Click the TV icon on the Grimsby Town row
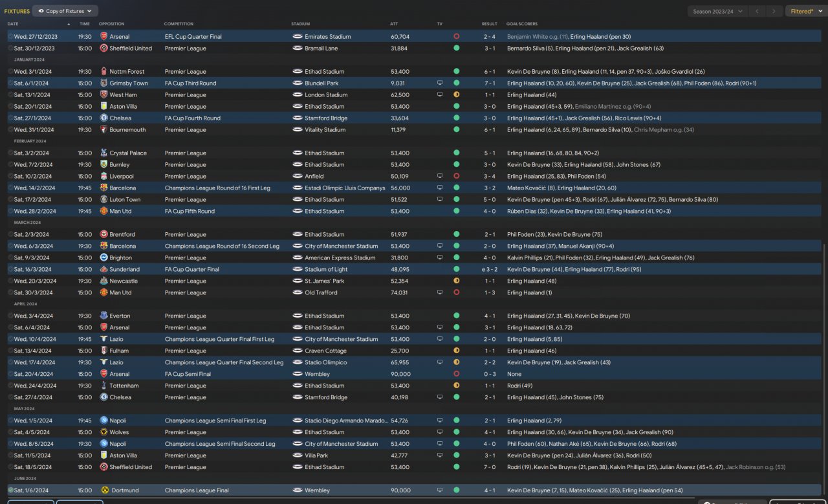Viewport: 828px width, 504px height. 440,83
